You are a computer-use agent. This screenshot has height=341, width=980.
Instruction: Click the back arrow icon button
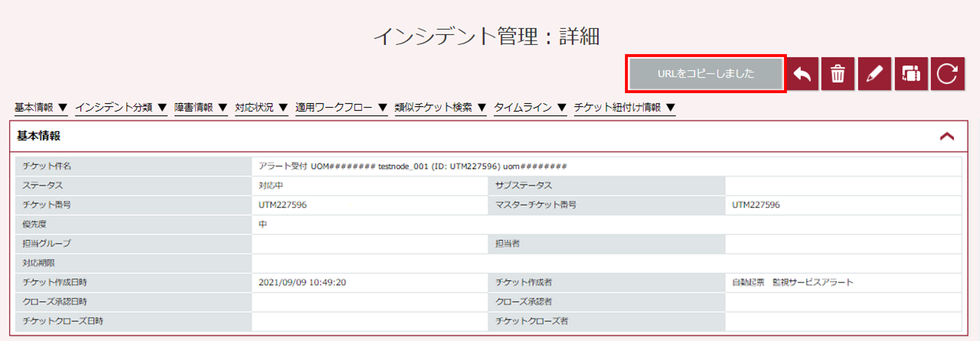[x=802, y=74]
